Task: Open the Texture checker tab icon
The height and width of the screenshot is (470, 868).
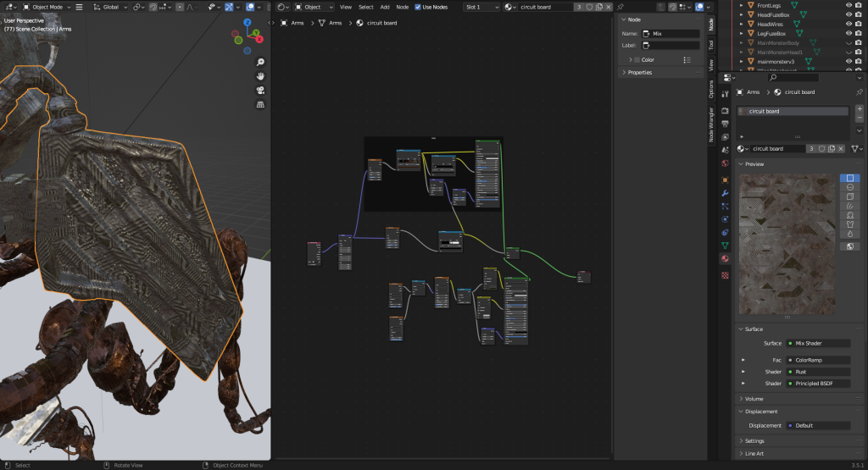Action: click(x=726, y=275)
